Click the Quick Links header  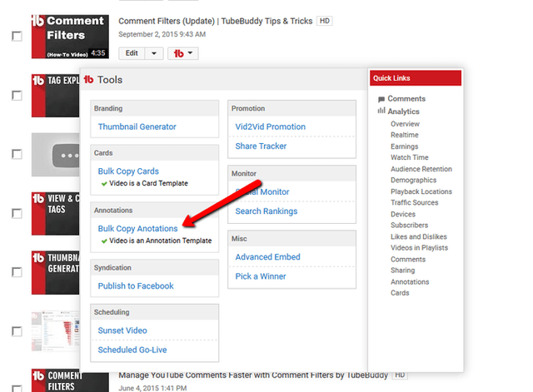416,78
